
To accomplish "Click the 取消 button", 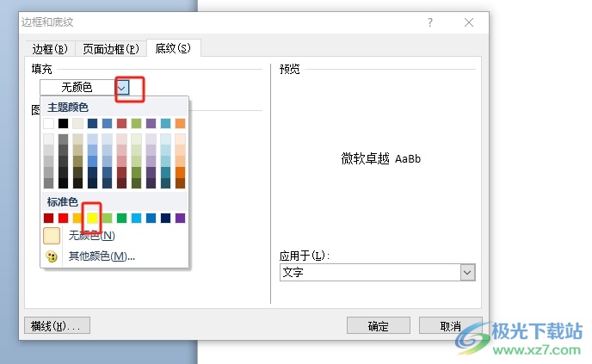I will coord(450,326).
